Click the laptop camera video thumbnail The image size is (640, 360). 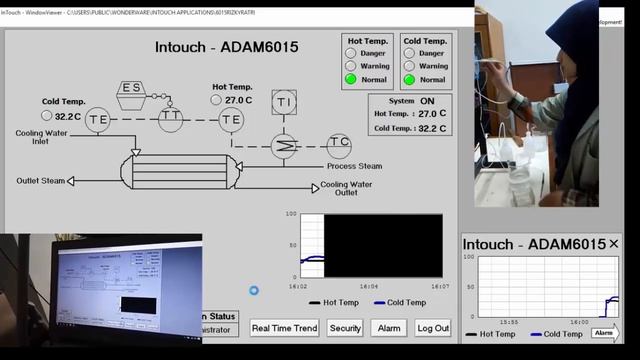(x=101, y=289)
